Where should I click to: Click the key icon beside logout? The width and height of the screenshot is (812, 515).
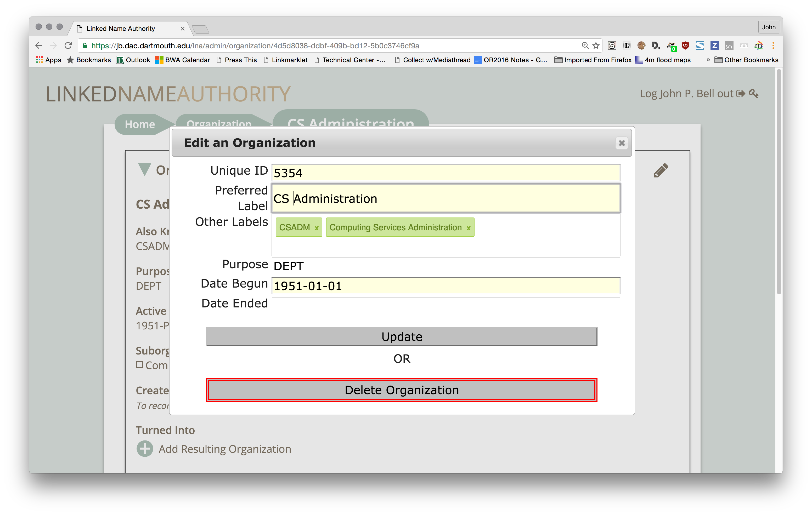(753, 94)
